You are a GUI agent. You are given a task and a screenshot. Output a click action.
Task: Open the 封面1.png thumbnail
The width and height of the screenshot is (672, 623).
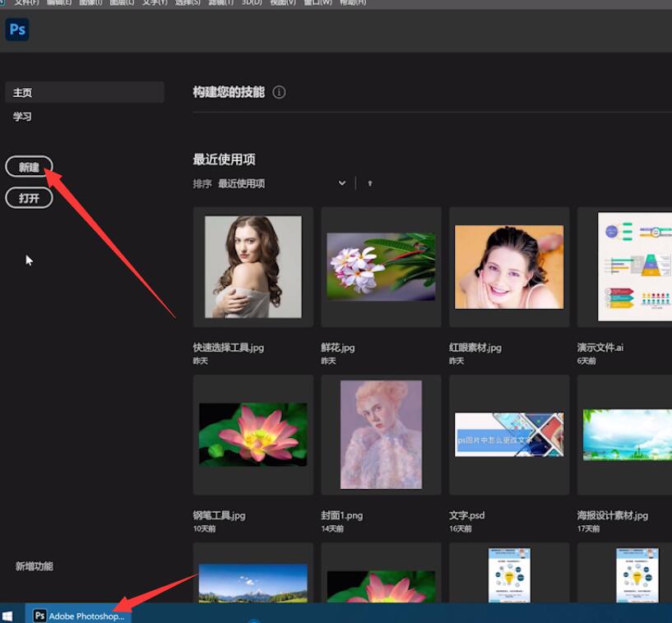(381, 435)
